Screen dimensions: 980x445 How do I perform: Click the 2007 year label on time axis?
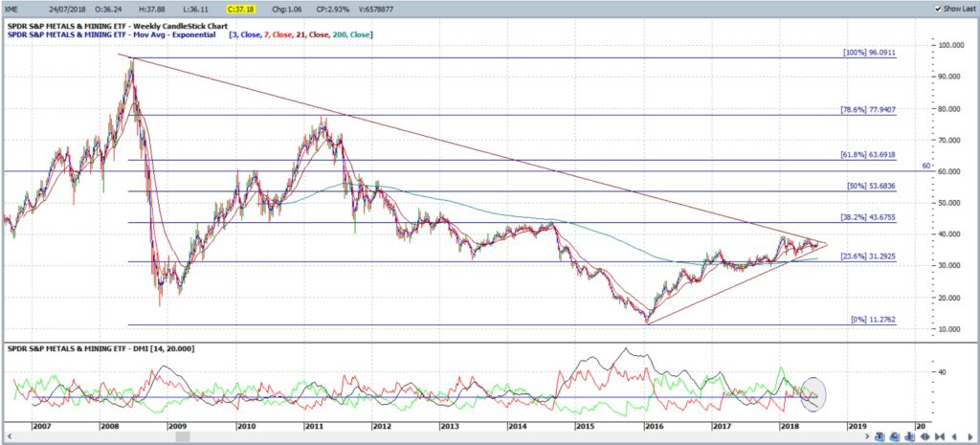click(41, 426)
